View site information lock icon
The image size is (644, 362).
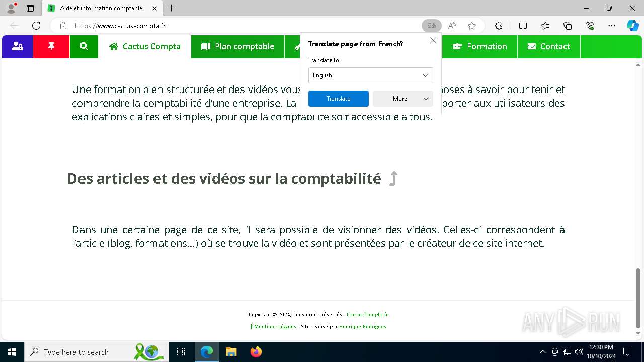click(x=63, y=26)
